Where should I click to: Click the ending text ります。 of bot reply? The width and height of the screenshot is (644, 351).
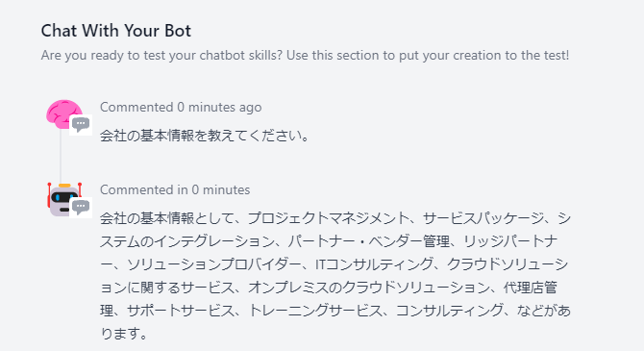(124, 334)
